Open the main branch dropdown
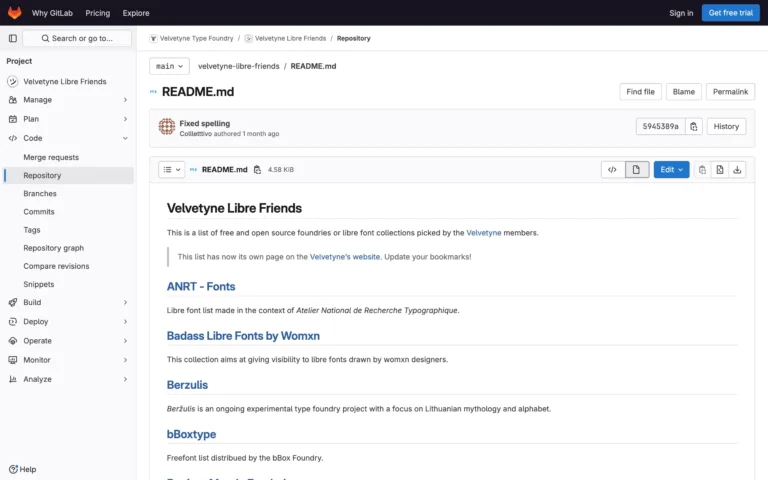This screenshot has height=480, width=768. pyautogui.click(x=169, y=66)
